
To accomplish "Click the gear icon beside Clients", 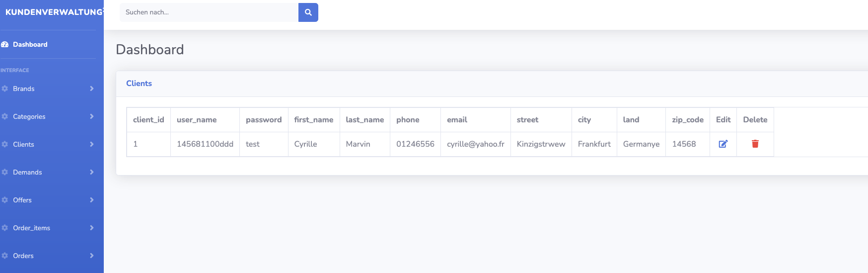I will click(5, 144).
